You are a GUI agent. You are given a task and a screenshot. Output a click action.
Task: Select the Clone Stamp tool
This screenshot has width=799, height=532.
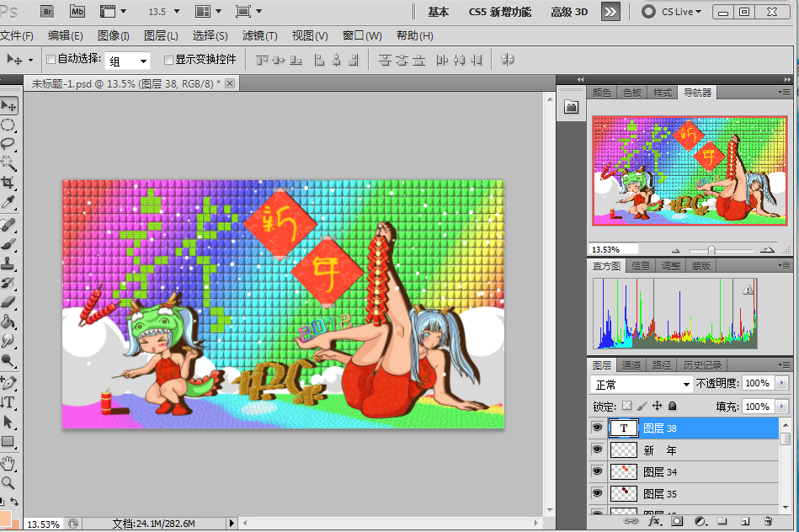point(8,263)
